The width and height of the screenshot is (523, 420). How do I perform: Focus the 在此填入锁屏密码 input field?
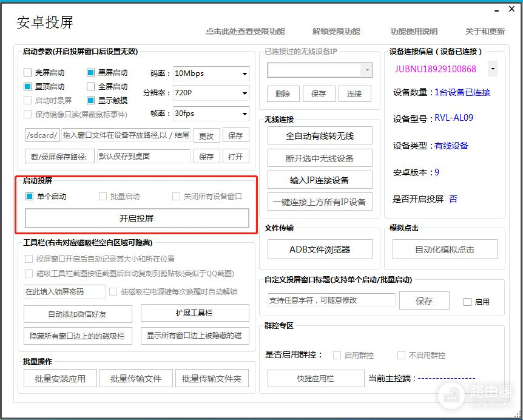click(x=64, y=292)
